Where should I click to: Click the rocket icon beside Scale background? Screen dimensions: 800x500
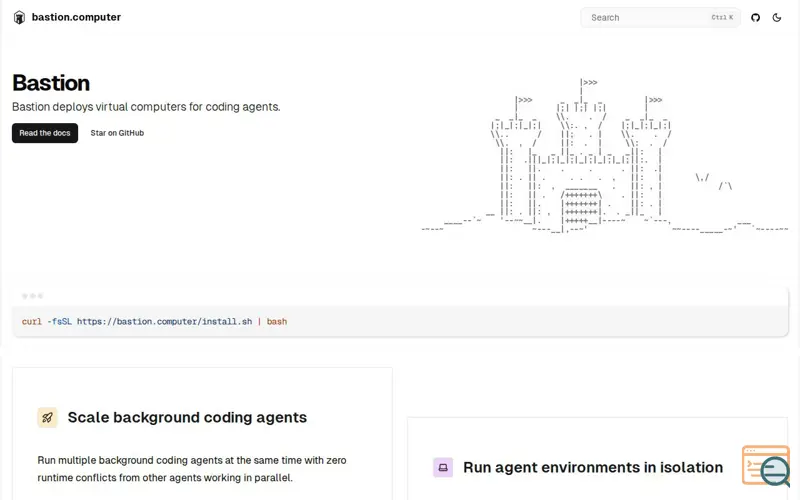[47, 417]
